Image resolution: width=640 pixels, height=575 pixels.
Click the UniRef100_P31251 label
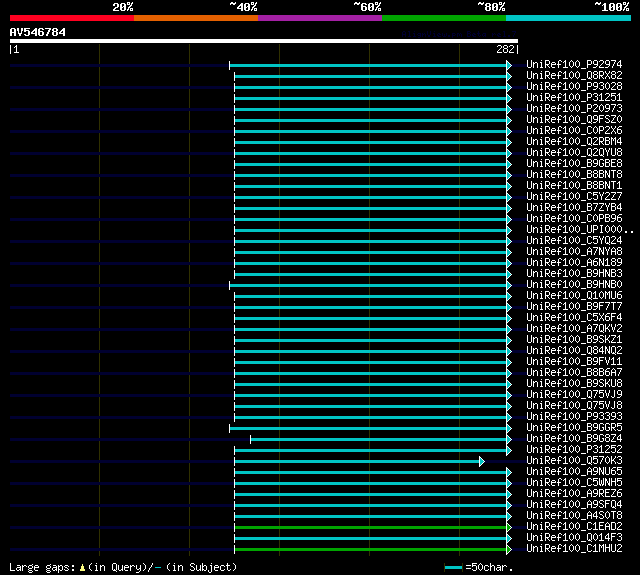(574, 98)
